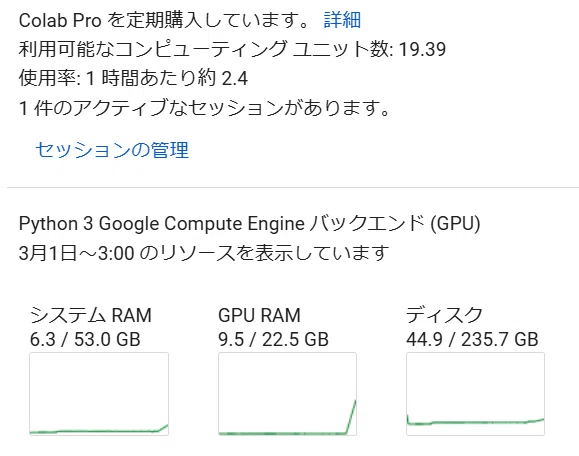Click the システム RAM heading label
The image size is (579, 456).
90,315
